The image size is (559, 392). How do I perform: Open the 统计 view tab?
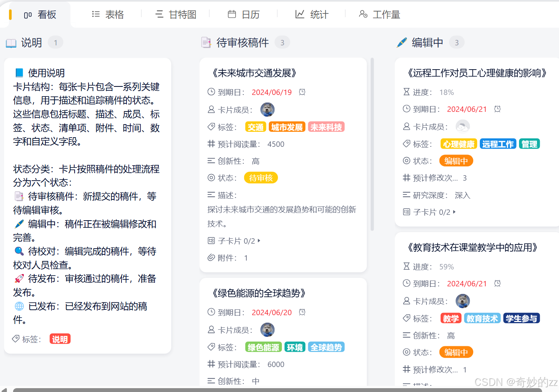[x=312, y=15]
